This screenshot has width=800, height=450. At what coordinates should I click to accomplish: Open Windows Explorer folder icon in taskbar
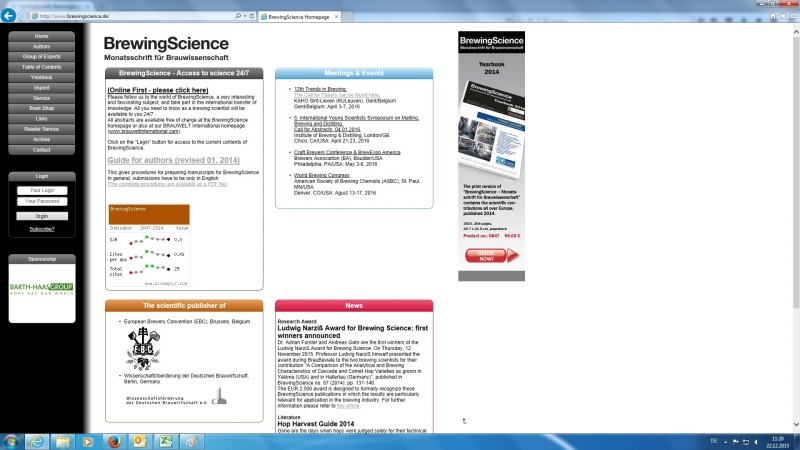point(61,441)
